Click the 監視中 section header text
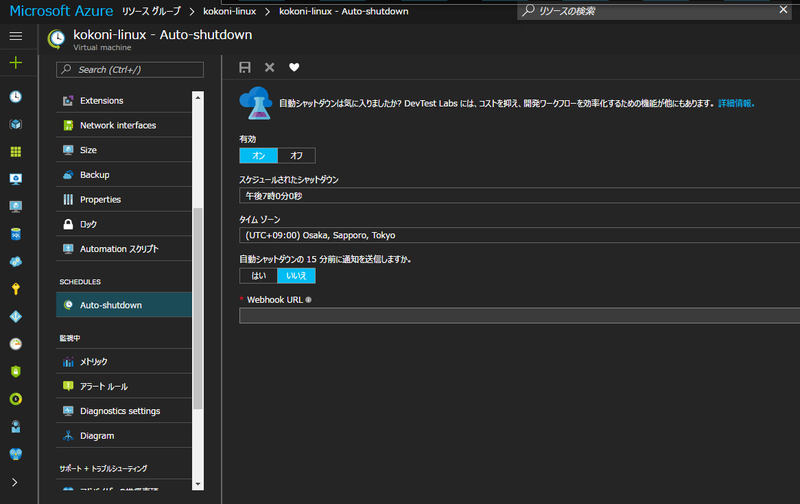The height and width of the screenshot is (504, 800). pos(70,338)
